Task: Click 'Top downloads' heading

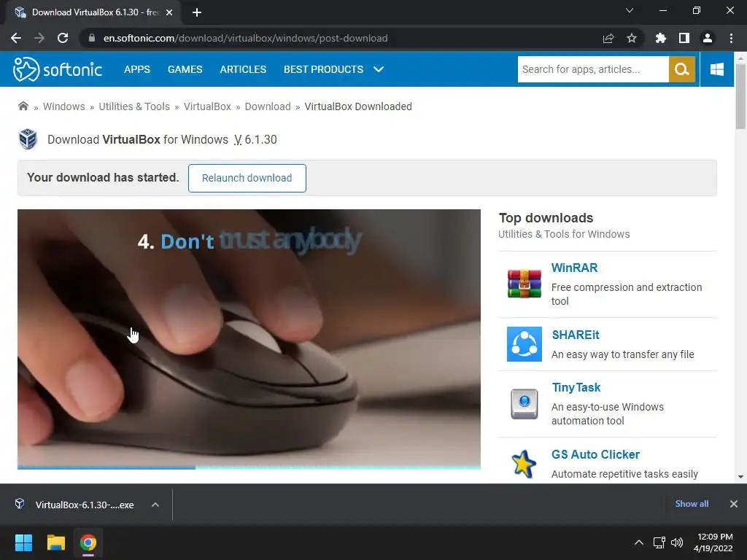Action: (546, 217)
